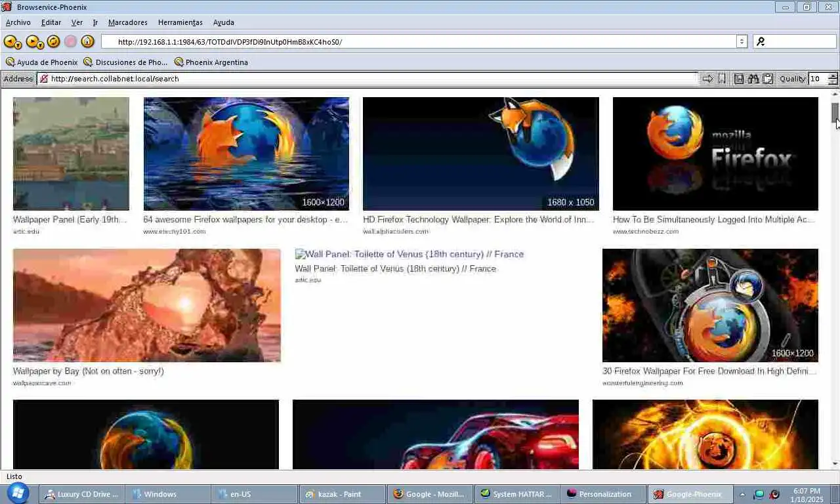Image resolution: width=840 pixels, height=504 pixels.
Task: Click the fiery orange Firefox thumbnail
Action: (x=705, y=434)
